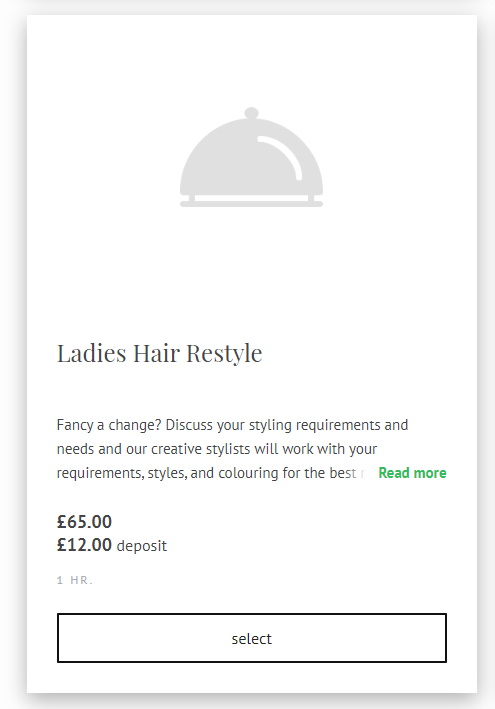Screen dimensions: 495x709
Task: Click the 'Fancy a change?' description line
Action: pos(232,425)
